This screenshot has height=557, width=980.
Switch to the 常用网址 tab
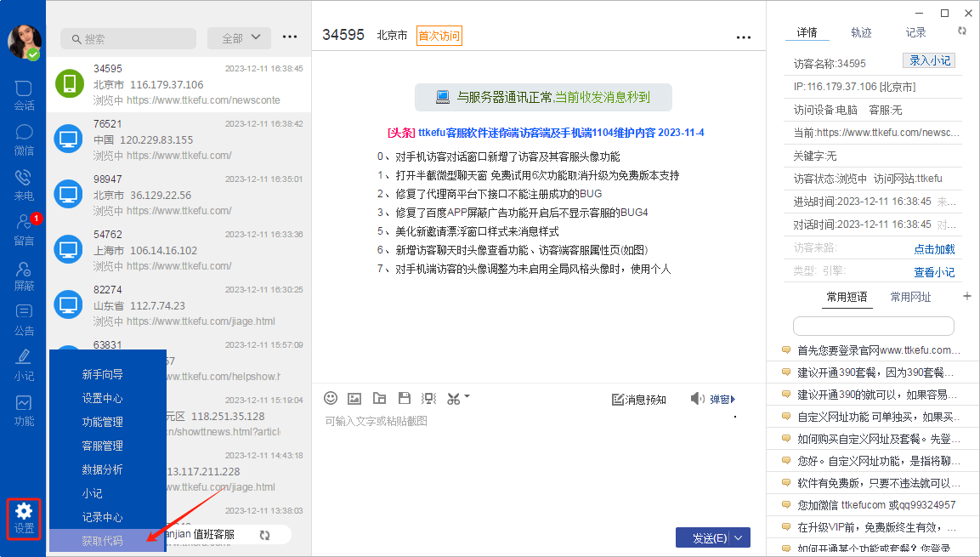(x=910, y=297)
